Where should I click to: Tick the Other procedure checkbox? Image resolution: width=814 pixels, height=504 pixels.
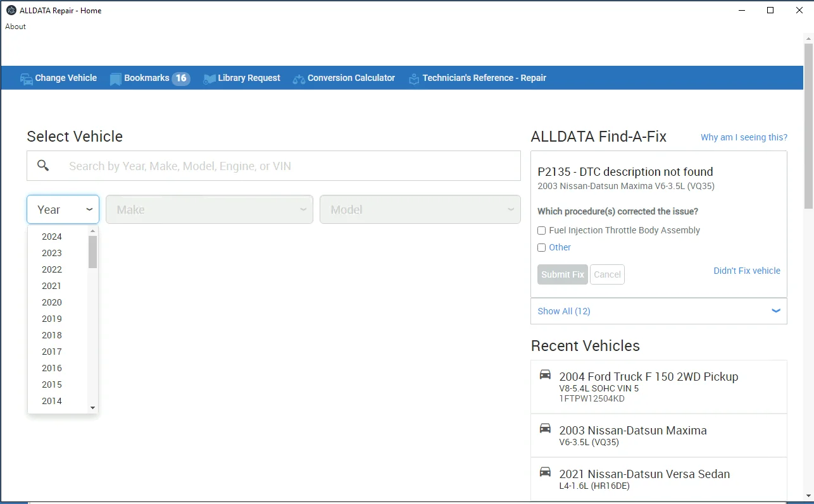click(x=541, y=248)
